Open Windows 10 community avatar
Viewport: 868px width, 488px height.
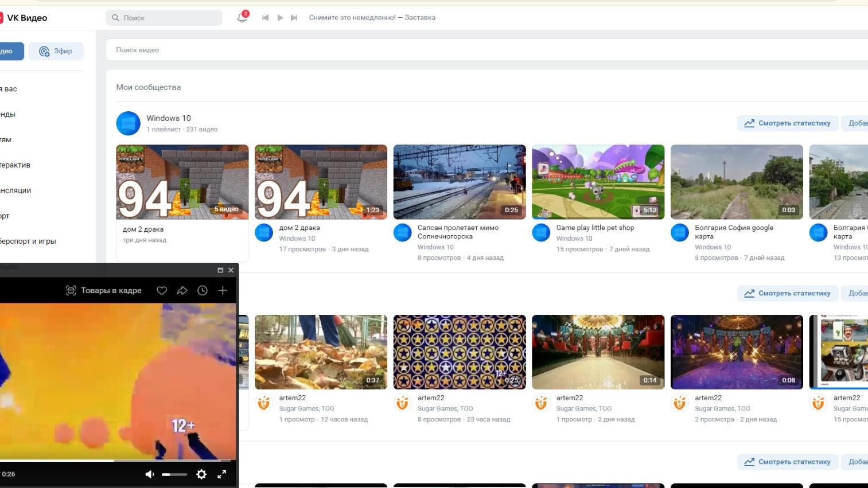pyautogui.click(x=128, y=123)
